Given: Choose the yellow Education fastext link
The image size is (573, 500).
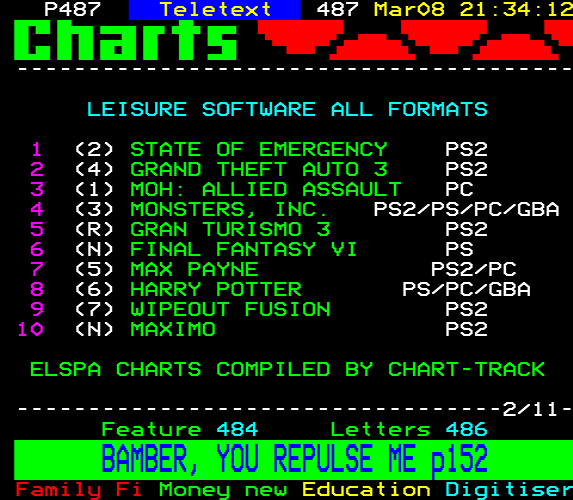Looking at the screenshot, I should [366, 490].
